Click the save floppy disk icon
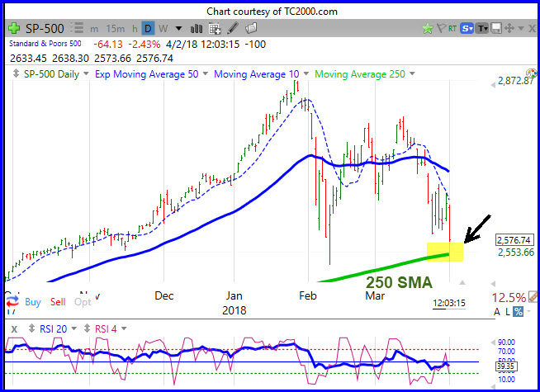 [496, 28]
